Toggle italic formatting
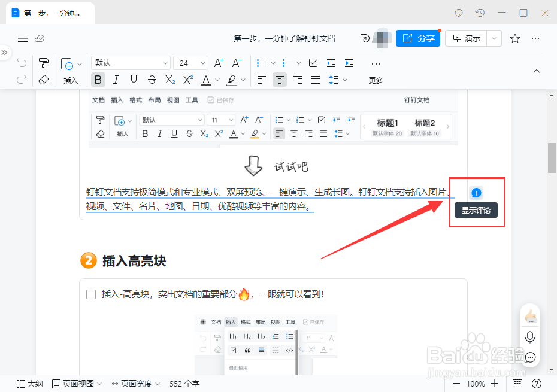This screenshot has height=392, width=557. (116, 80)
